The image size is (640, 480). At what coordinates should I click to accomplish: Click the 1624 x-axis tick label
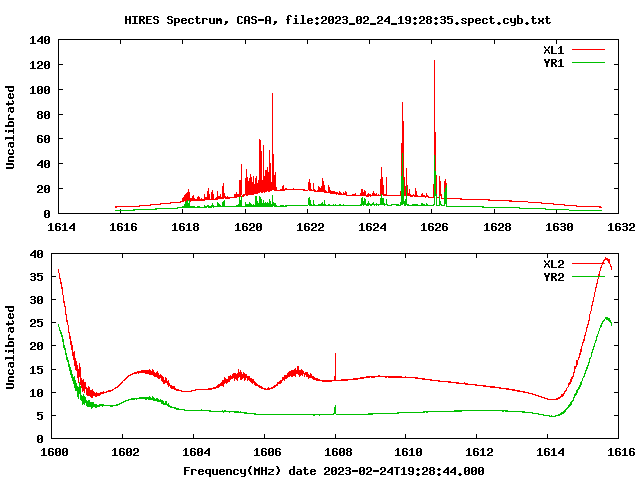click(x=372, y=227)
